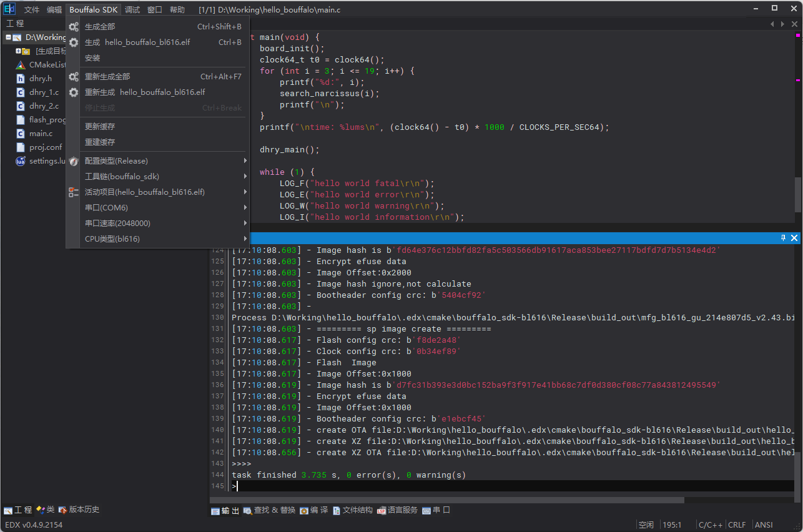Switch to the 串口 bottom tab

[x=436, y=511]
